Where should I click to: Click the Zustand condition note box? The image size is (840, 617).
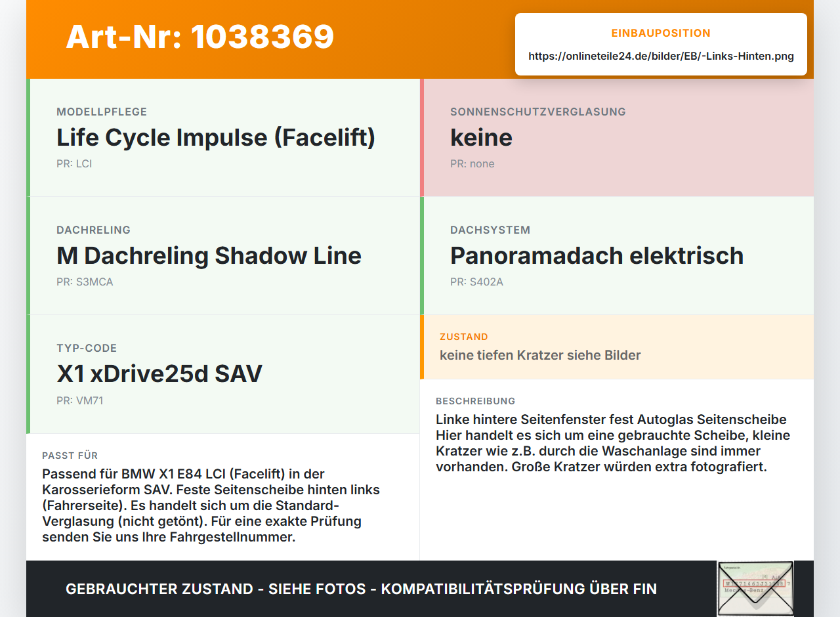pos(617,347)
